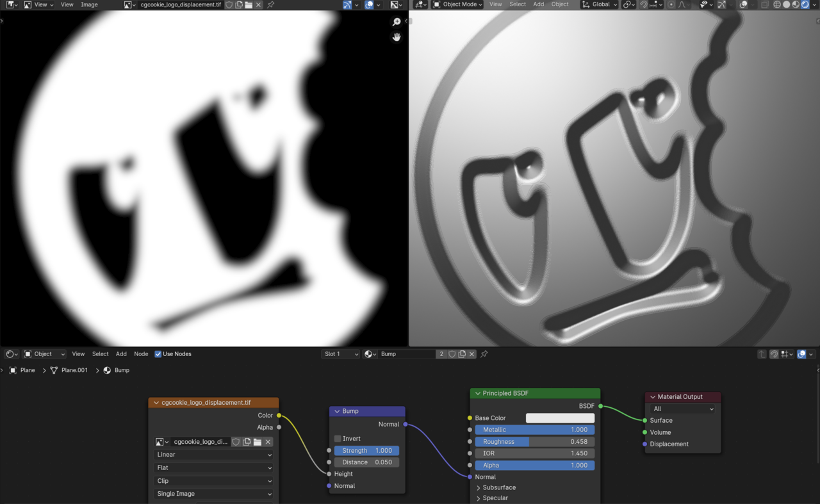Open the 3D viewport Select menu
This screenshot has height=504, width=820.
(518, 4)
